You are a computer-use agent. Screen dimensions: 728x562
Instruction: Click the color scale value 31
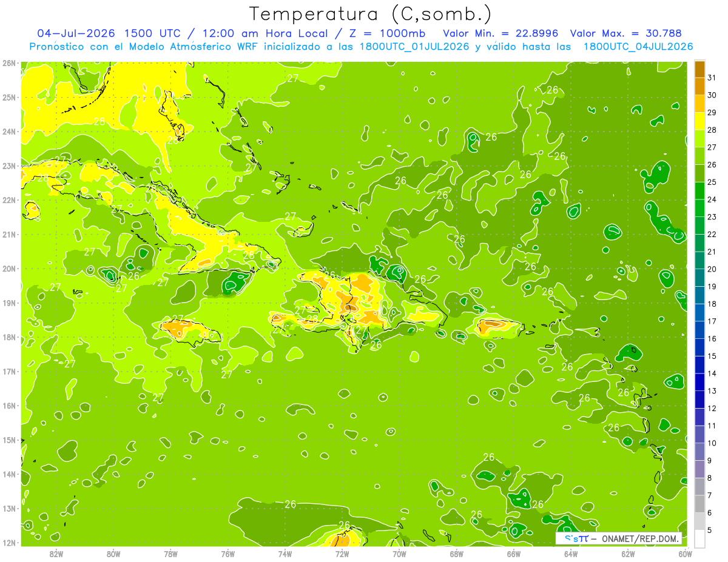712,78
